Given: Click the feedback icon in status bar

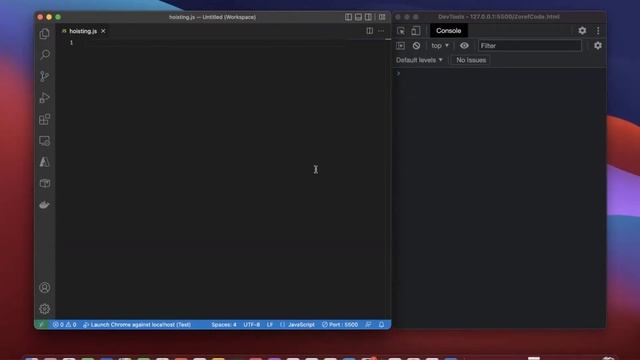Looking at the screenshot, I should point(368,325).
